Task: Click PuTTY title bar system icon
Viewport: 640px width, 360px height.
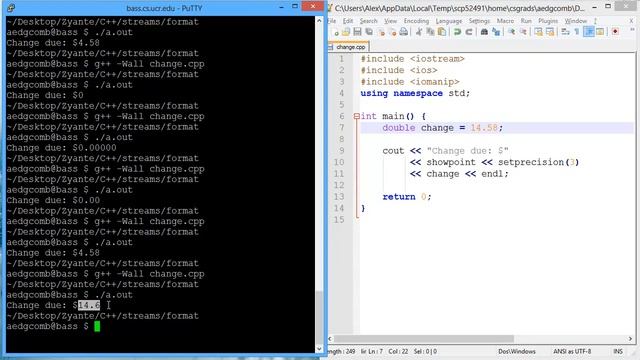Action: (x=11, y=8)
